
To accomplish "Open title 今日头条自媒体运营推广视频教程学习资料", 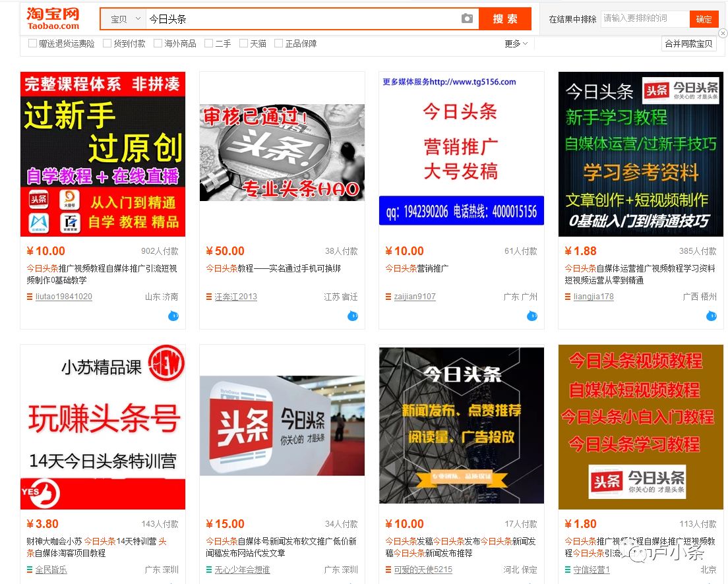I will pos(640,274).
